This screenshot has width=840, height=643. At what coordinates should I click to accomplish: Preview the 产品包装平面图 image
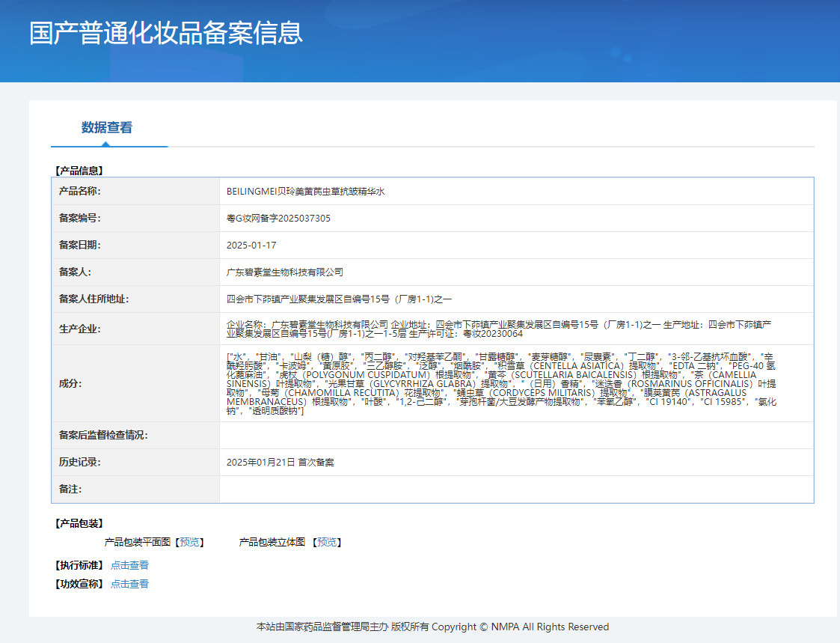click(x=189, y=542)
